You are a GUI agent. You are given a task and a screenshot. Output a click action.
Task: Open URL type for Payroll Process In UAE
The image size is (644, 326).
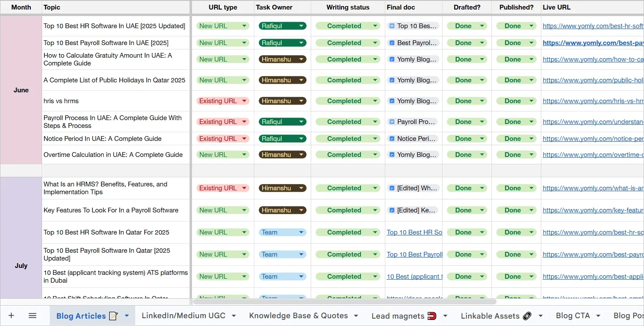tap(223, 122)
